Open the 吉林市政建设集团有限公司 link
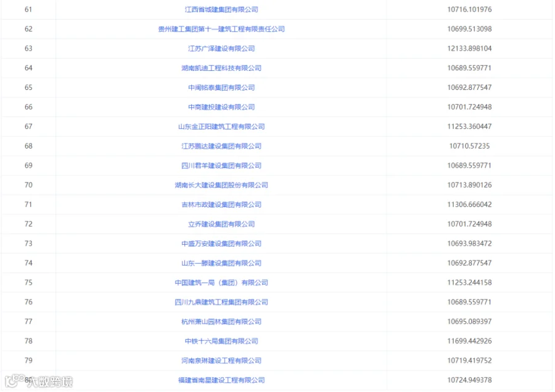The width and height of the screenshot is (555, 392). click(221, 205)
